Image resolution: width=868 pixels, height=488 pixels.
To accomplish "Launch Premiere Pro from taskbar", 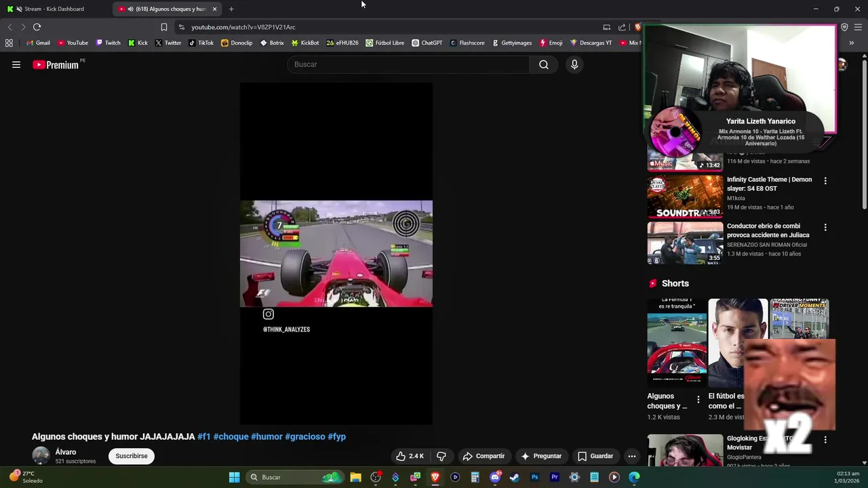I will 555,477.
